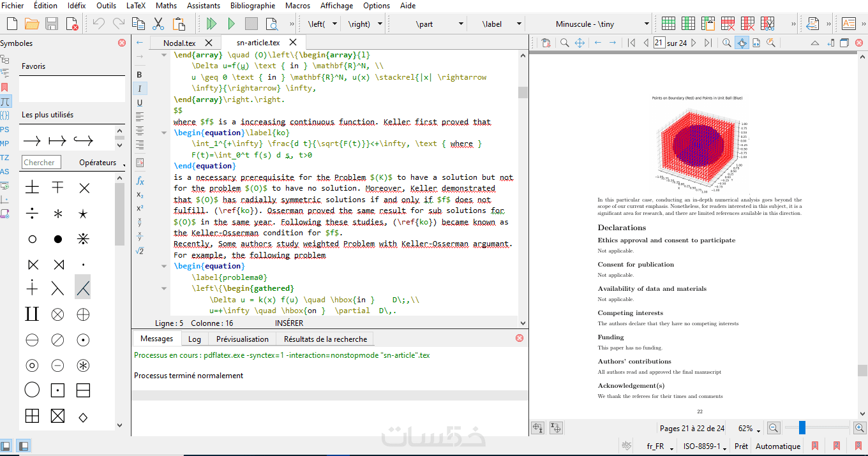868x456 pixels.
Task: Click the Italic I formatting icon
Action: (x=140, y=89)
